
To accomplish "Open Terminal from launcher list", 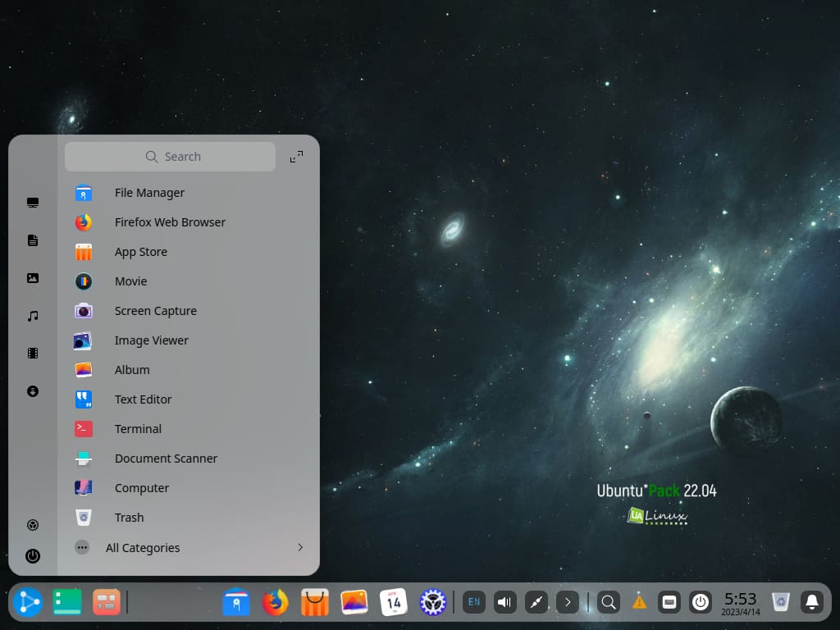I will click(x=189, y=428).
